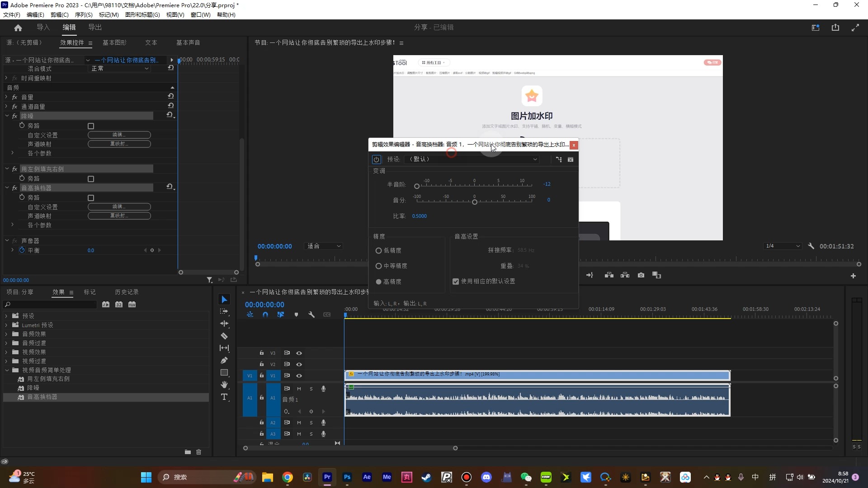Delete selected effect with trash icon
The image size is (868, 488).
[198, 452]
